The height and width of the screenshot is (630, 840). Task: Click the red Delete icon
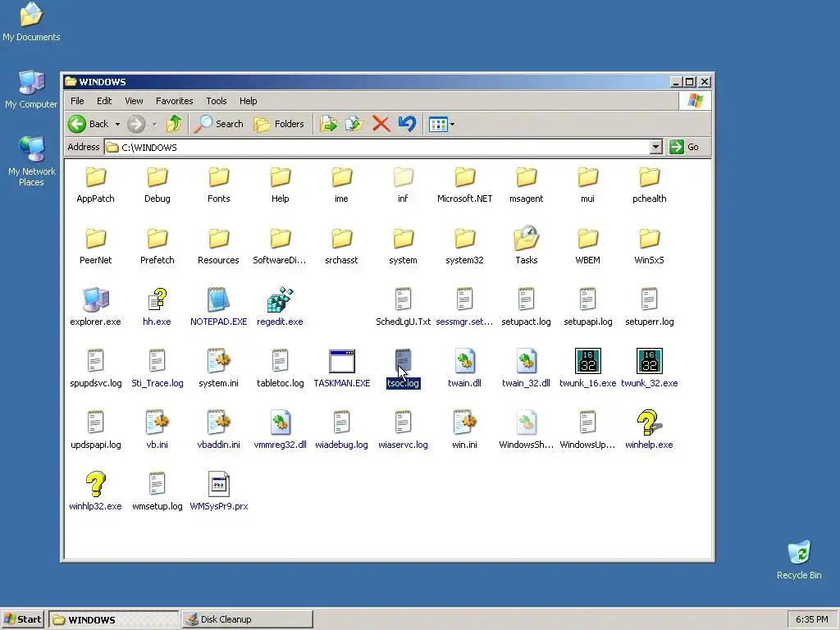[381, 125]
